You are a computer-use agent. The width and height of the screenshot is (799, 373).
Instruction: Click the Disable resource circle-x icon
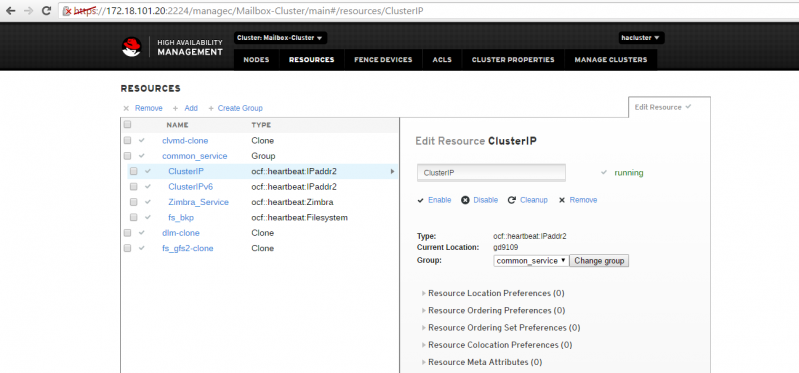[465, 200]
